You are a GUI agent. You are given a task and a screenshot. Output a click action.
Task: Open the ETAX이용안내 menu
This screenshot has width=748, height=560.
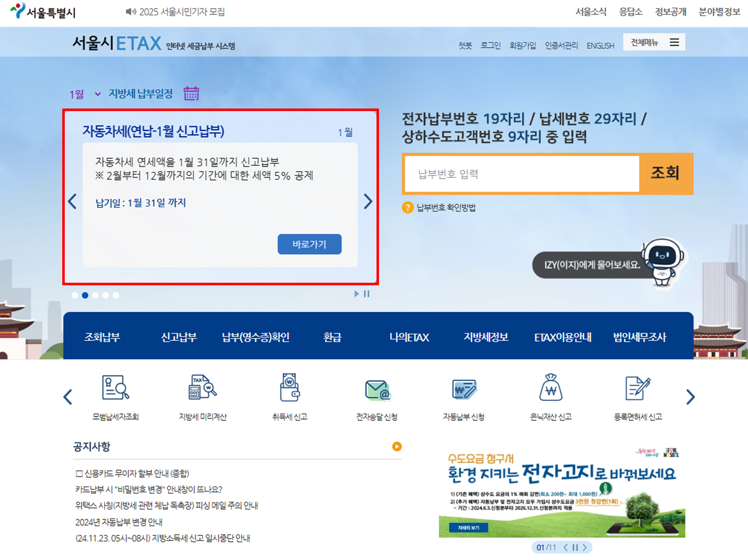[x=563, y=337]
